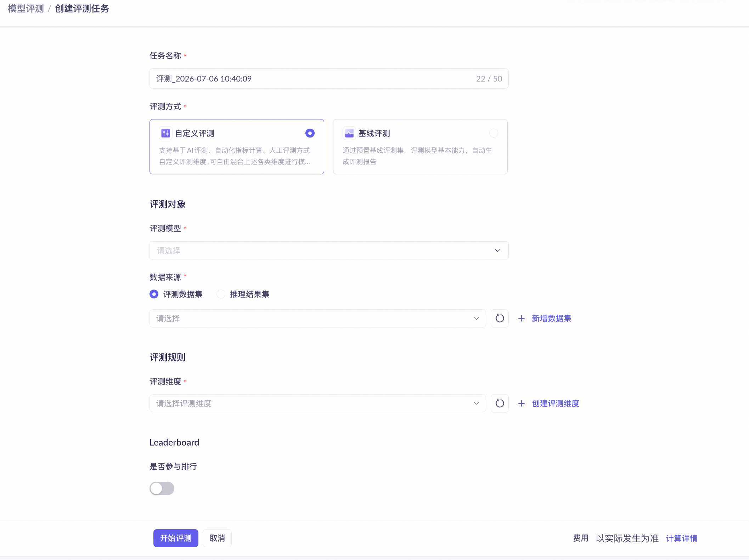Go to 模型评测 breadcrumb

26,9
